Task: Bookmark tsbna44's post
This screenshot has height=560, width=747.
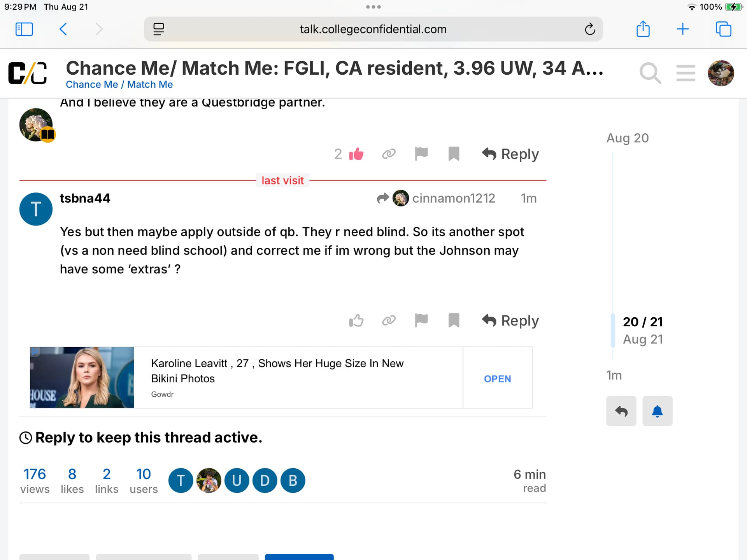Action: (x=454, y=321)
